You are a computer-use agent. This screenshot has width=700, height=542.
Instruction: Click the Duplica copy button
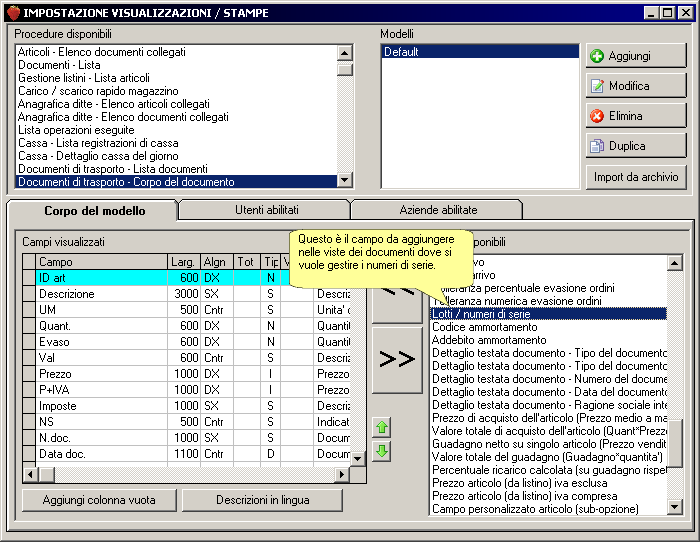(x=635, y=146)
